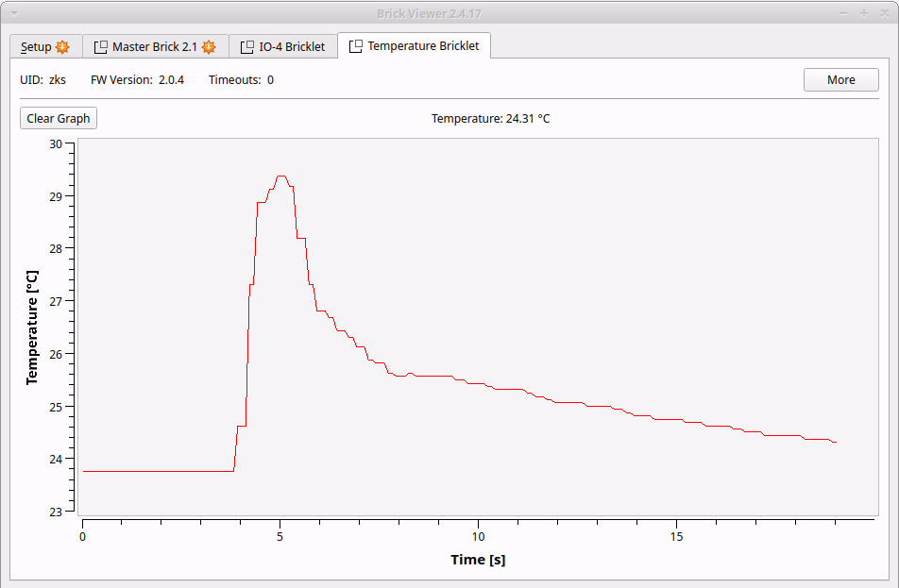Click the detach icon on IO-4 Bricklet tab
This screenshot has width=899, height=588.
pos(247,46)
